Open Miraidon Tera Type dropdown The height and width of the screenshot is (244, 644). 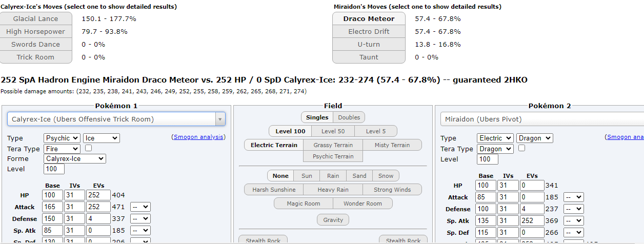495,149
